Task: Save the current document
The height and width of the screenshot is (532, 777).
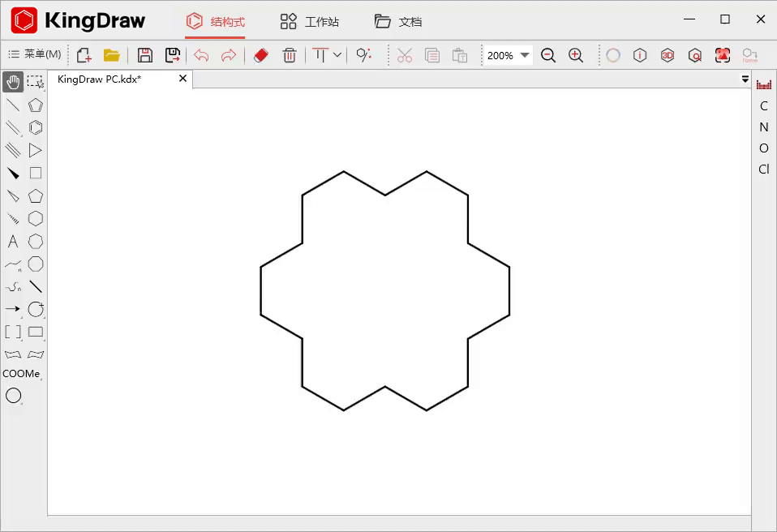Action: click(144, 55)
